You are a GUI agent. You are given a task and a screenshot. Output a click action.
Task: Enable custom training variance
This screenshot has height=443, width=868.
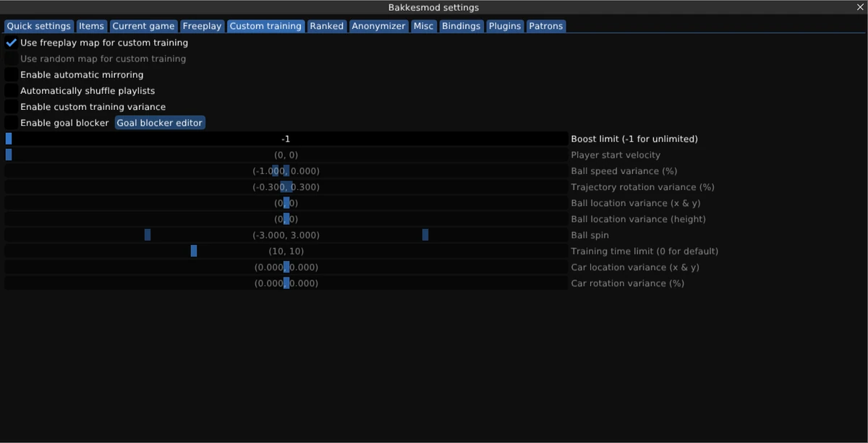point(11,106)
